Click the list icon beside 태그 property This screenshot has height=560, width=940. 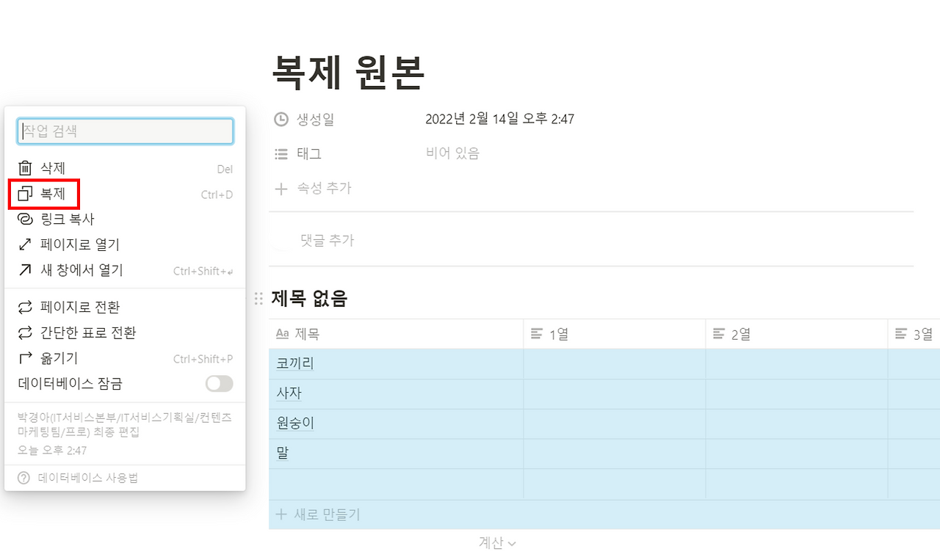click(281, 153)
